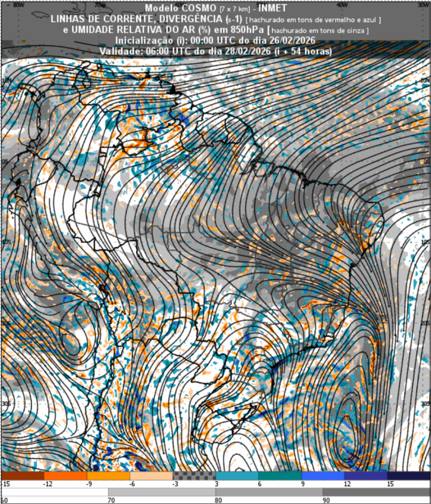Image resolution: width=431 pixels, height=504 pixels.
Task: Click the 70W longitude axis label
Action: click(100, 4)
